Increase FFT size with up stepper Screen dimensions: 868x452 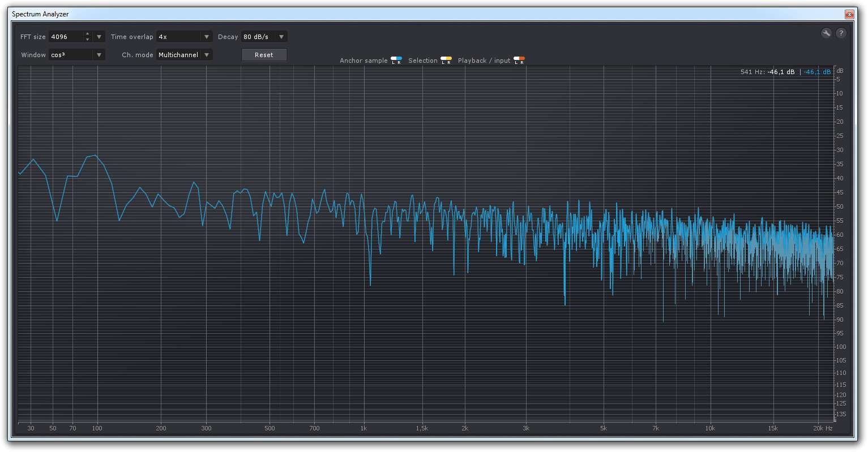tap(87, 34)
